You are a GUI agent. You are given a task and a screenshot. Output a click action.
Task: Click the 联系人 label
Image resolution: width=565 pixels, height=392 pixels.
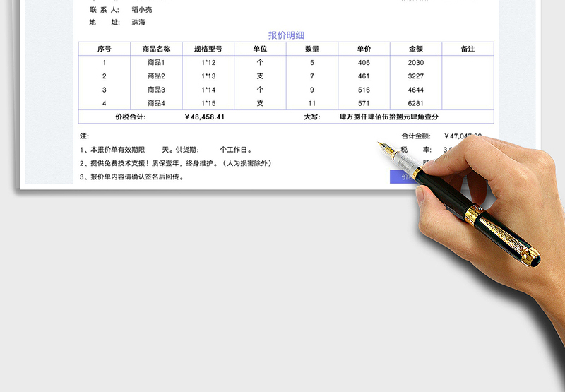pos(105,10)
